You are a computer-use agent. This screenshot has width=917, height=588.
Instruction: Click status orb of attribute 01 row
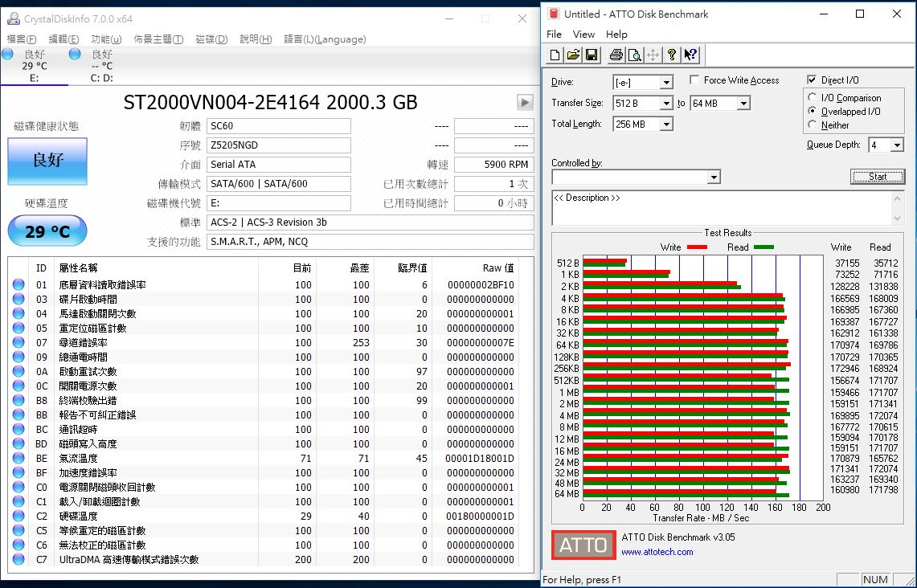18,284
